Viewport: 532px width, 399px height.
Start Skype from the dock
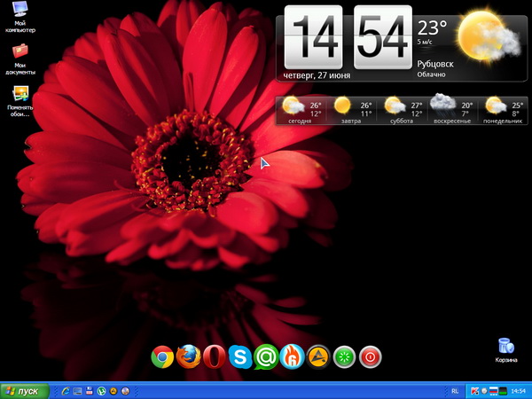tap(239, 357)
